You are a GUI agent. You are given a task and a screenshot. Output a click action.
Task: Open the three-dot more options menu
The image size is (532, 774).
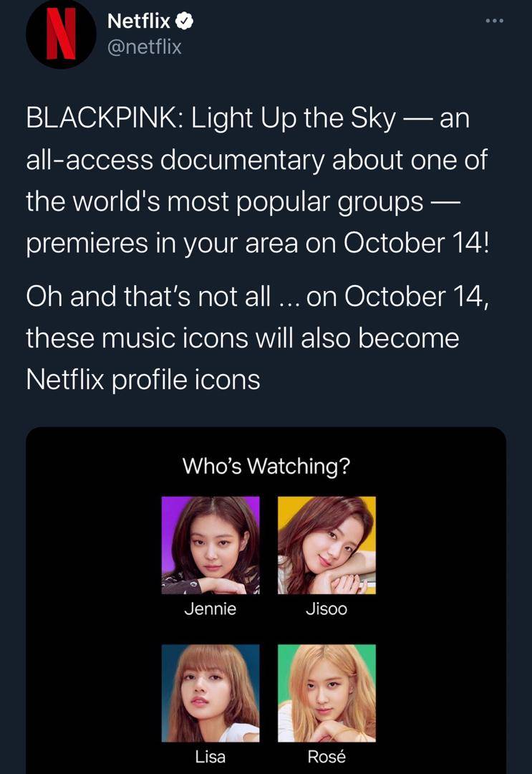(x=495, y=21)
